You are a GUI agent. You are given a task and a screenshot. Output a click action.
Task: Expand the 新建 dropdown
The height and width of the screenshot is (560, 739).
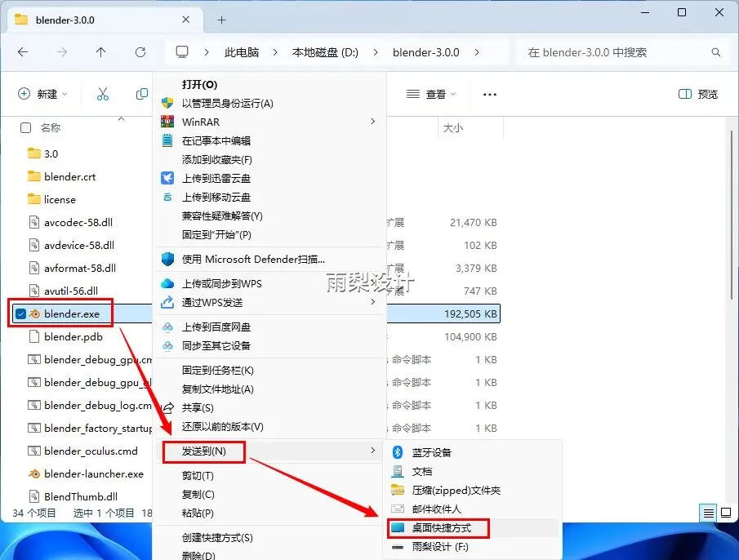click(42, 94)
